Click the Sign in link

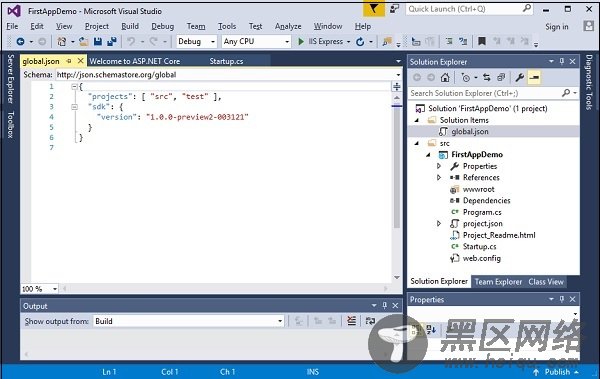(x=557, y=26)
